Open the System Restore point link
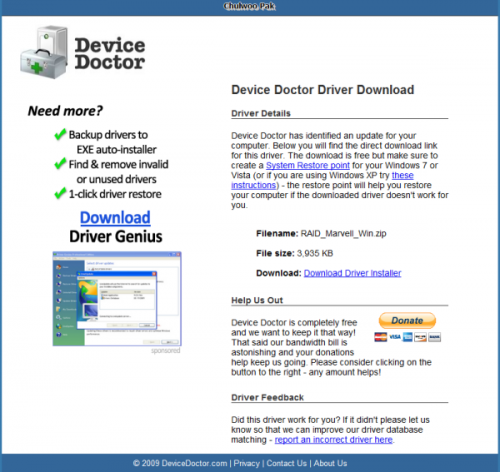The height and width of the screenshot is (472, 500). tap(308, 165)
